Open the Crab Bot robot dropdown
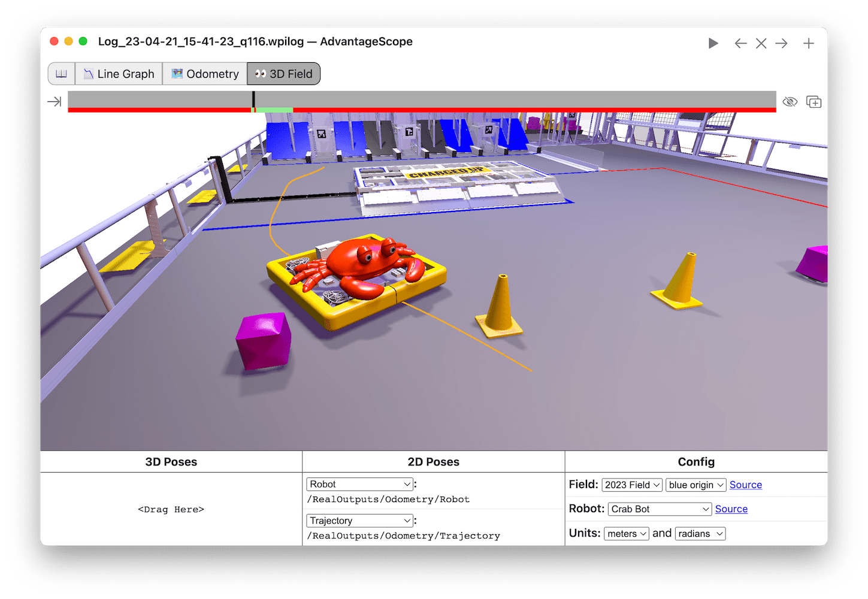The width and height of the screenshot is (868, 599). coord(659,509)
